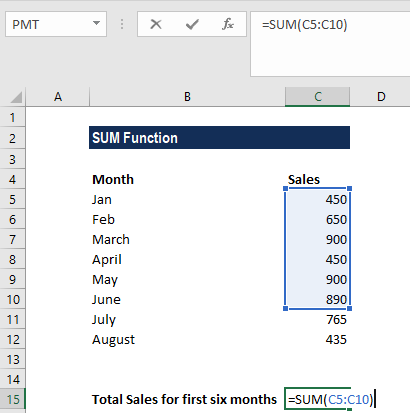Select column C header
The image size is (410, 413).
(x=317, y=97)
